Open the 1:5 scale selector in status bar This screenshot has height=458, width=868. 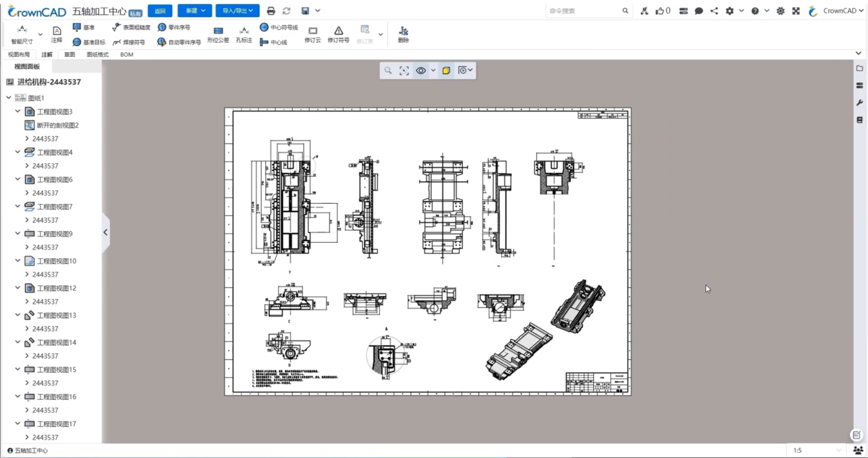pyautogui.click(x=816, y=451)
